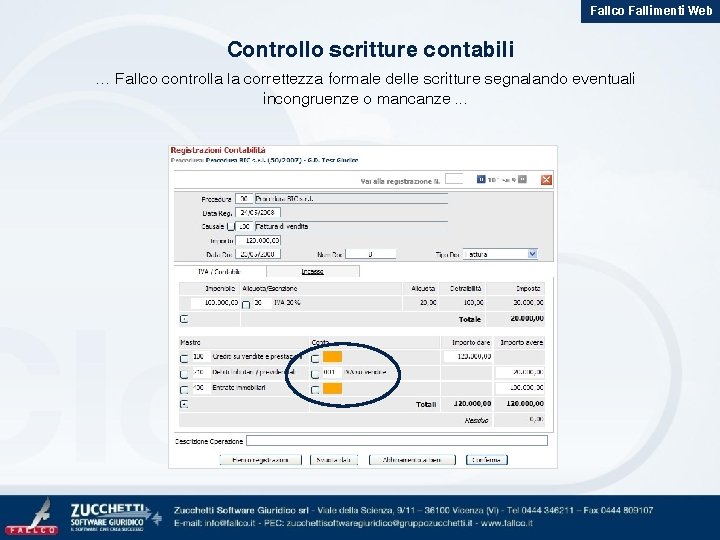Click the Sbilancio value 0,00

click(535, 420)
